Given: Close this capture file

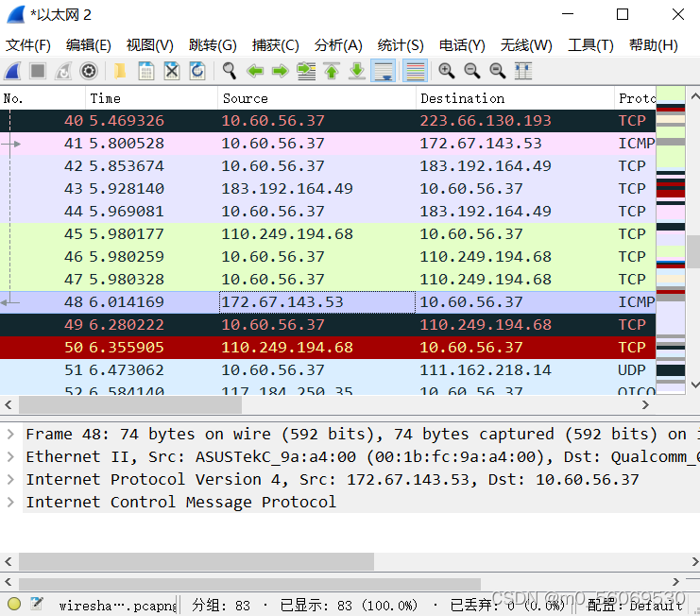Looking at the screenshot, I should click(171, 71).
